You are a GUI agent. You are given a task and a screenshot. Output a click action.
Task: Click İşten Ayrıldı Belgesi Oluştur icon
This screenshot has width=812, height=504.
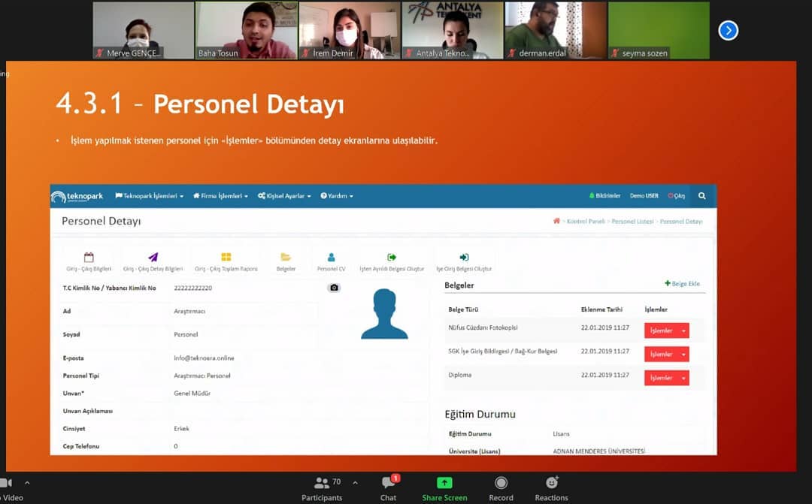[392, 258]
